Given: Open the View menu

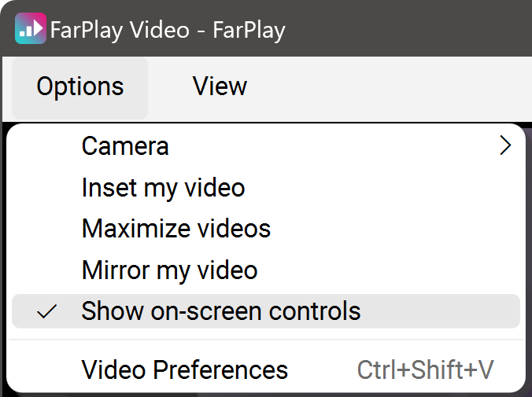Looking at the screenshot, I should 220,86.
